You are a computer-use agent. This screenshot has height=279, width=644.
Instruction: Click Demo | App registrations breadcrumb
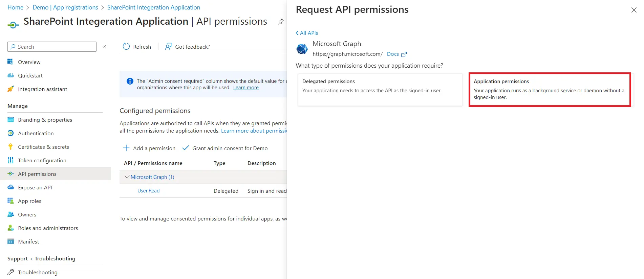pos(65,7)
